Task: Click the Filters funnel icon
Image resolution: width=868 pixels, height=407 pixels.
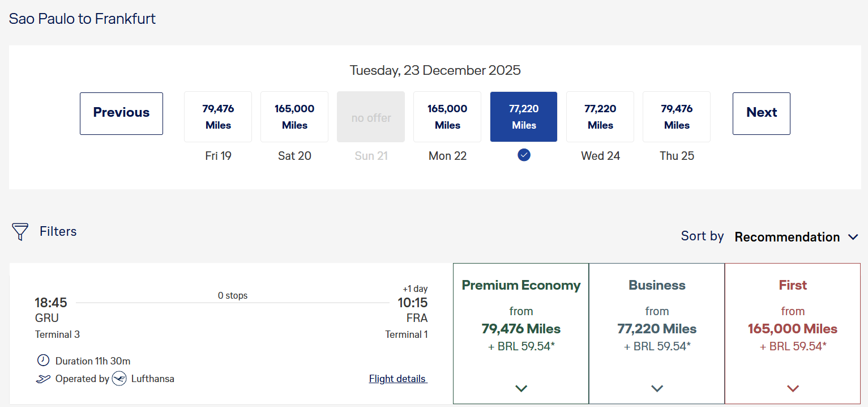Action: (20, 231)
